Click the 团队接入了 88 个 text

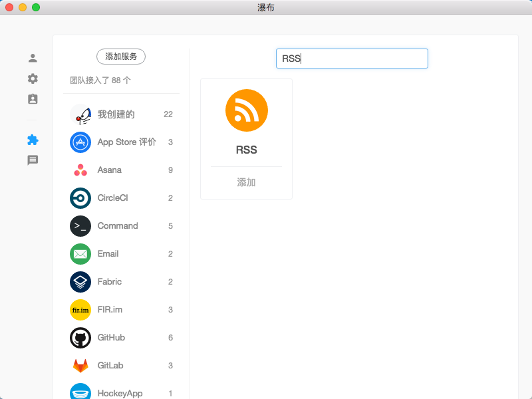(x=100, y=80)
